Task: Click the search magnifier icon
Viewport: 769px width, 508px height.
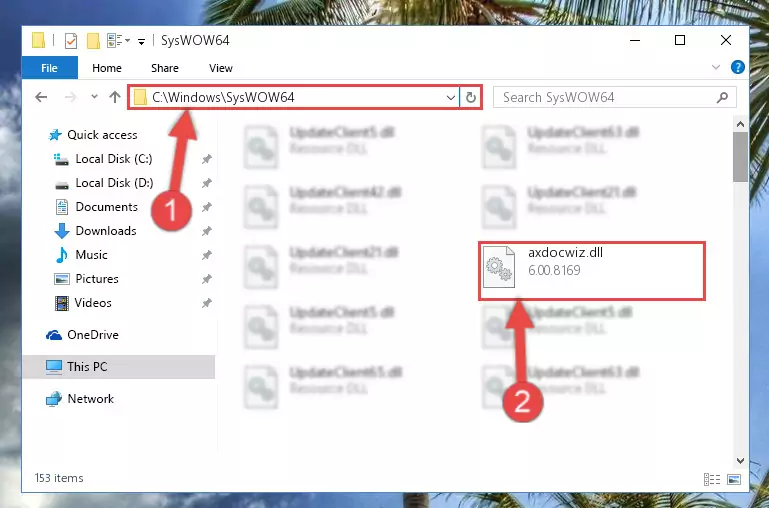Action: [x=722, y=98]
